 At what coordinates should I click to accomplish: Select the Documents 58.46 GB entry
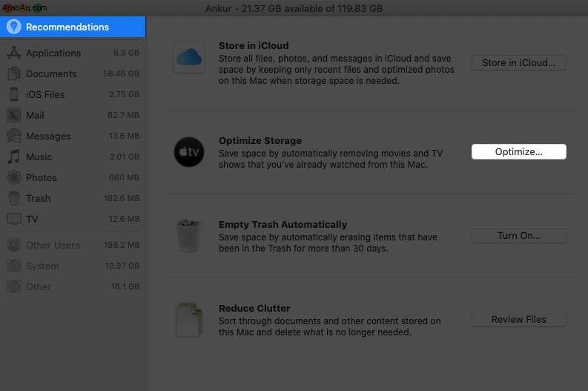pos(73,73)
